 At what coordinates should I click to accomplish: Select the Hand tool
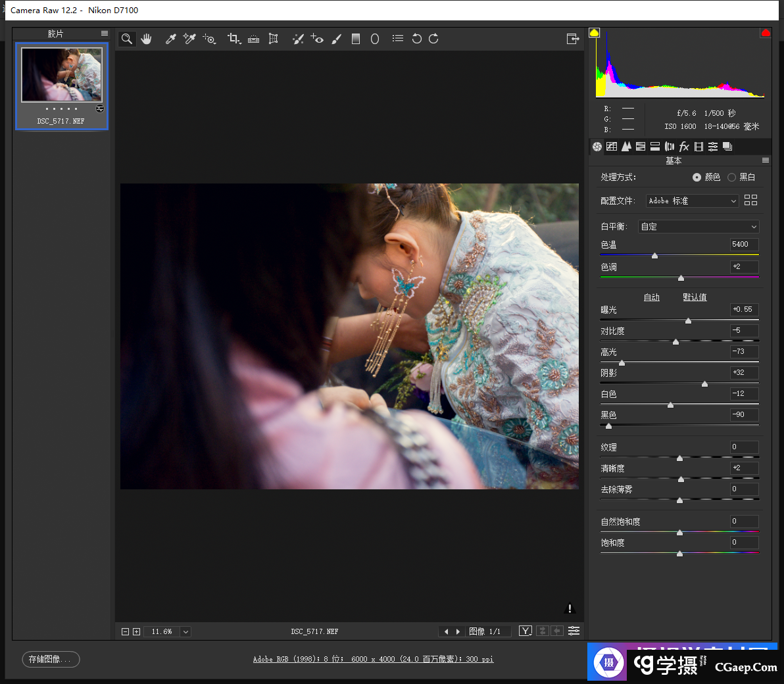click(x=146, y=39)
